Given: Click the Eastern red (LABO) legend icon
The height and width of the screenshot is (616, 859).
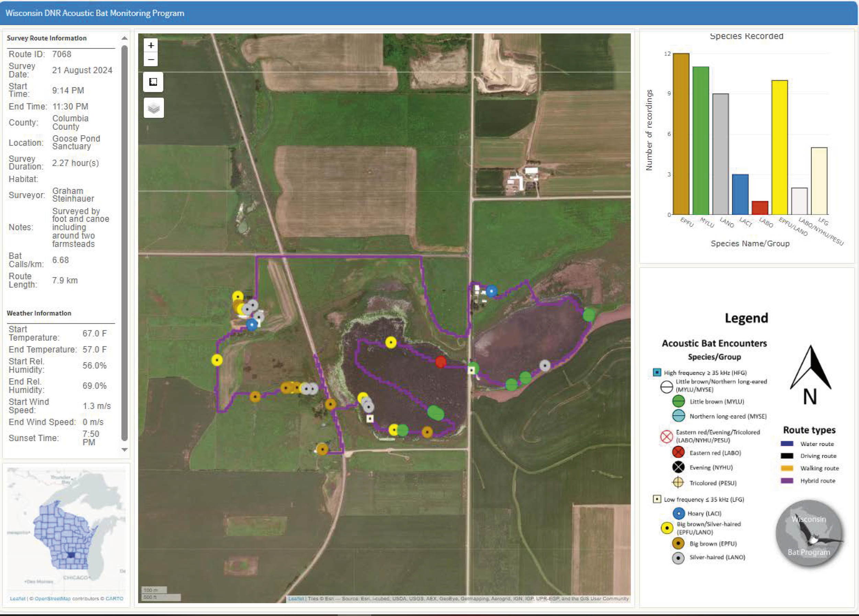Looking at the screenshot, I should pyautogui.click(x=678, y=452).
